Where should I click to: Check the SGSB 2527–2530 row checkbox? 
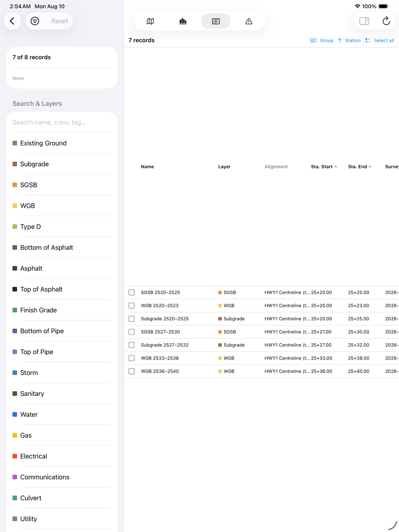pos(131,332)
